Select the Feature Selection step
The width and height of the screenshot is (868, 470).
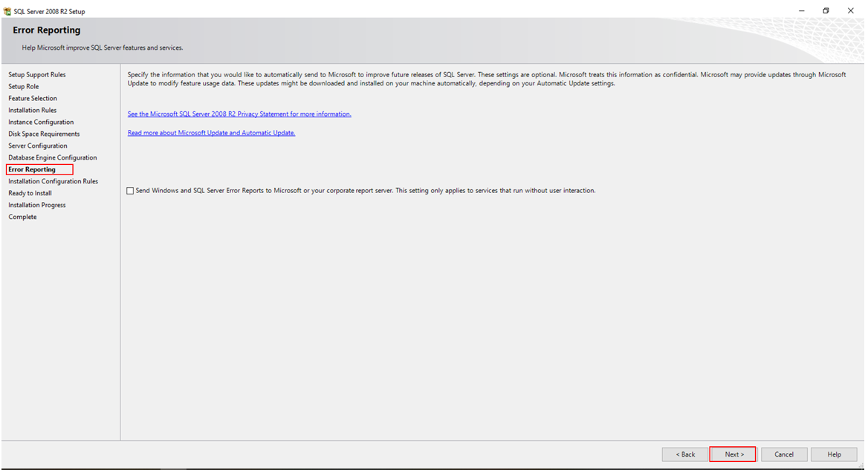33,99
